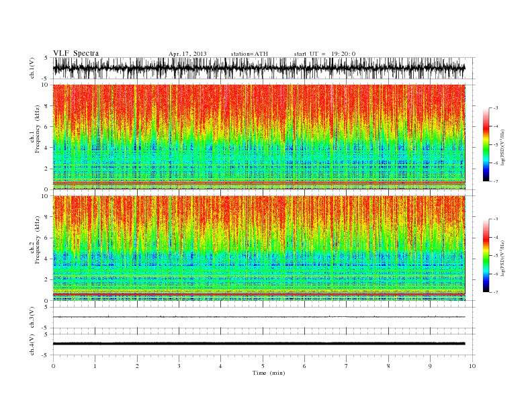This screenshot has width=532, height=411.
Task: Click the "6" tick on the time axis
Action: tap(304, 366)
